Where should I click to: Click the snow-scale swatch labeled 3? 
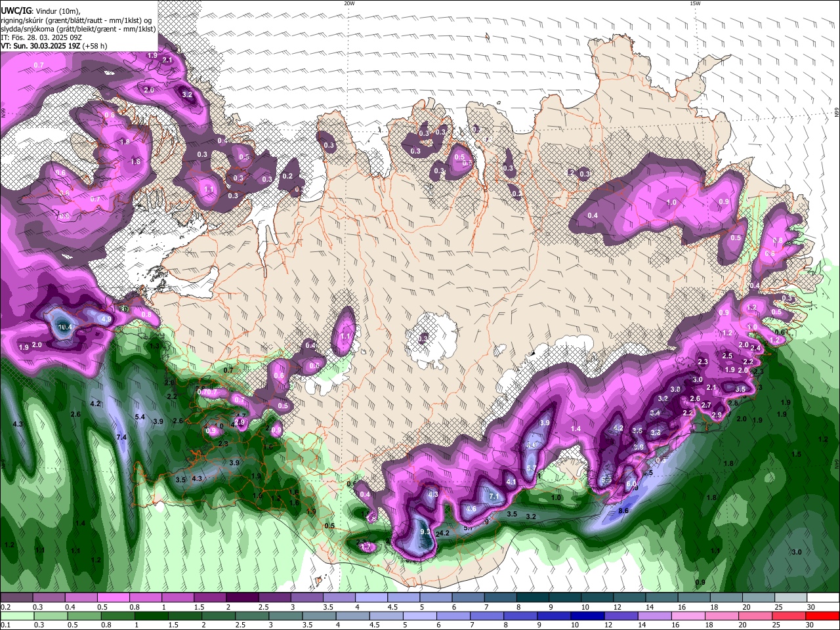(x=306, y=597)
